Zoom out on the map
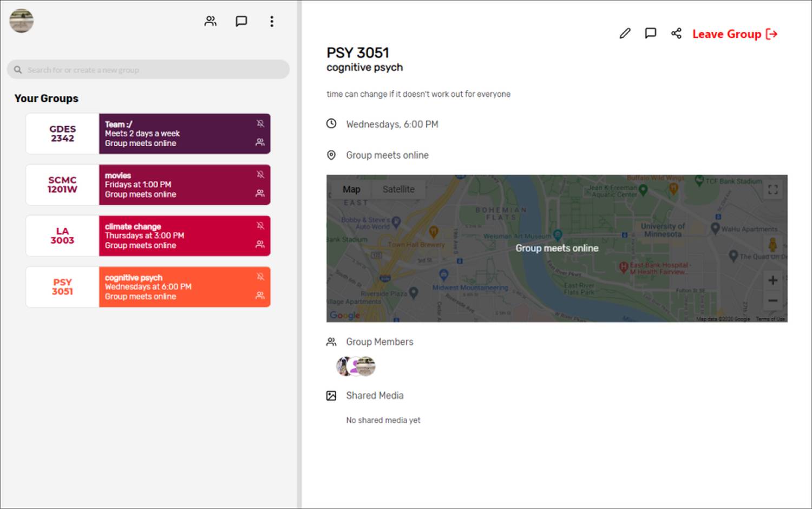This screenshot has width=812, height=509. [x=772, y=301]
